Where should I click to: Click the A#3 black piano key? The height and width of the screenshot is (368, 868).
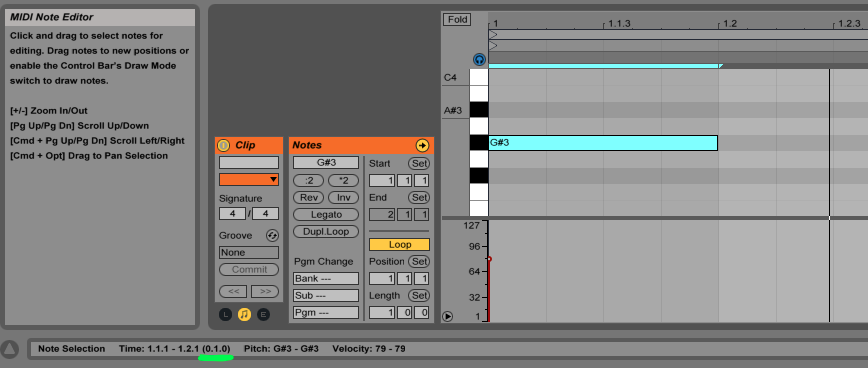click(479, 110)
